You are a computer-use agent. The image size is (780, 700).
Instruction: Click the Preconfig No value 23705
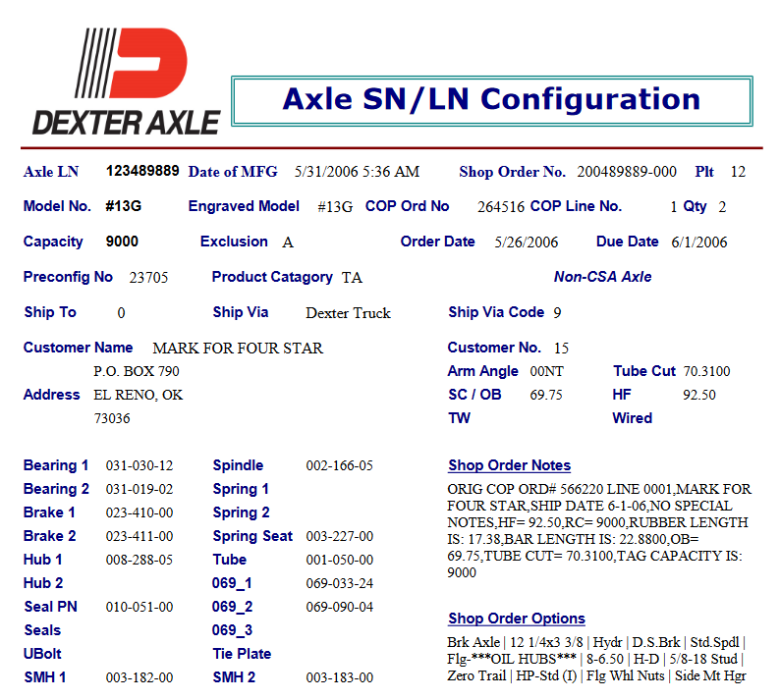[148, 278]
